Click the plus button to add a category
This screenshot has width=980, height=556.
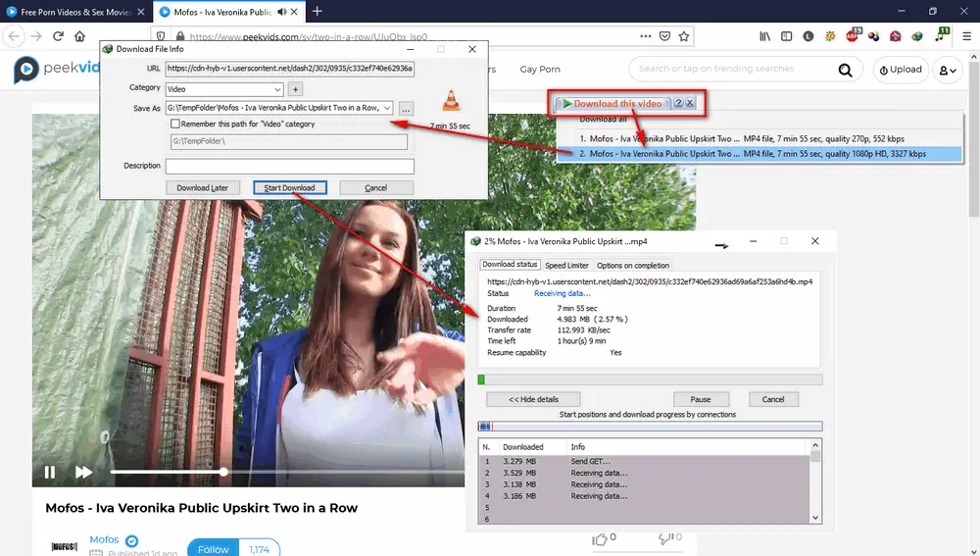point(295,89)
